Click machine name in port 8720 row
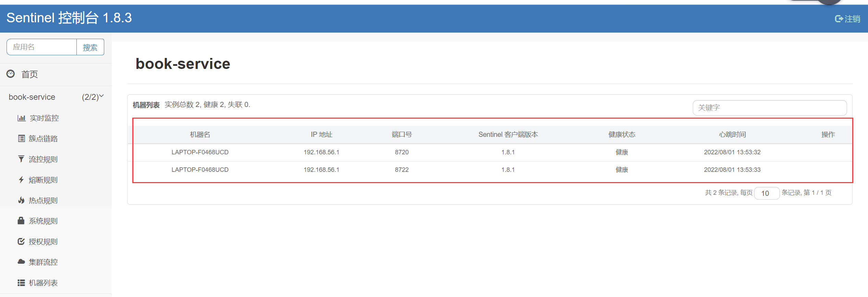 [x=200, y=152]
